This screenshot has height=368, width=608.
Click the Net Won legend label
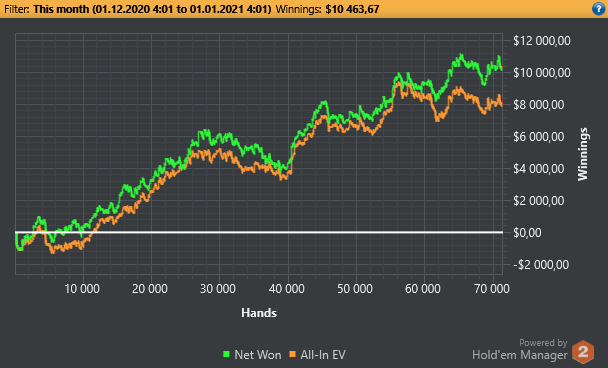coord(257,354)
